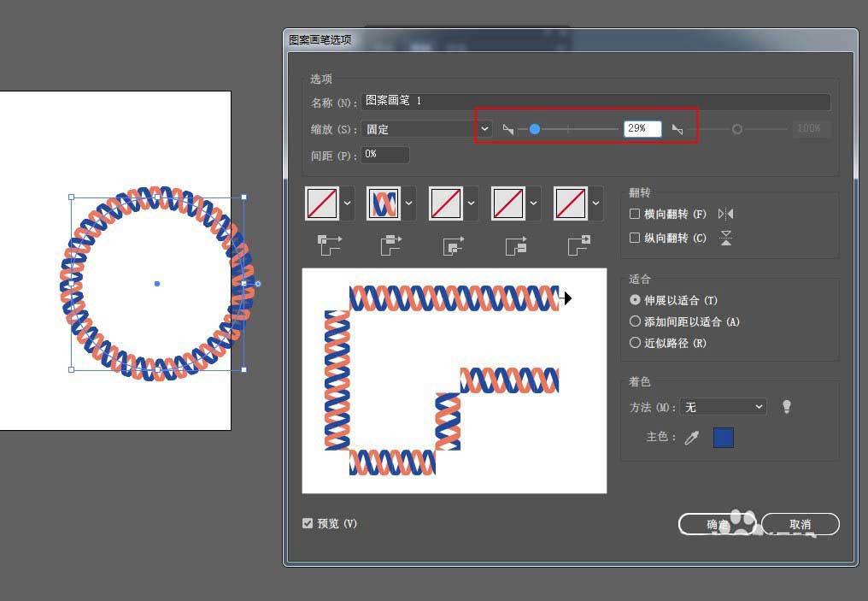The height and width of the screenshot is (601, 868).
Task: Click the side tile position icon
Action: click(x=390, y=245)
